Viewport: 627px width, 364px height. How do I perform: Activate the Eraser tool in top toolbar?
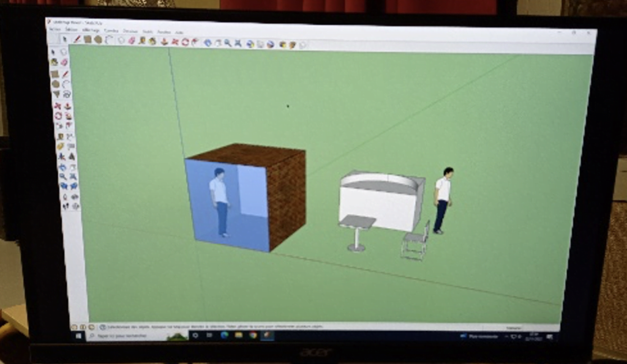click(131, 41)
